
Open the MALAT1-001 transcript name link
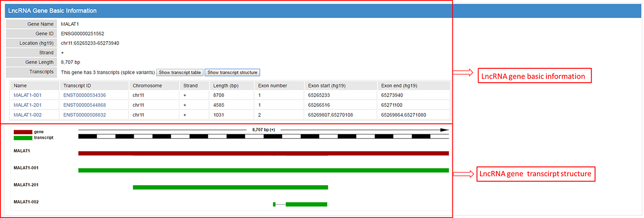[27, 95]
